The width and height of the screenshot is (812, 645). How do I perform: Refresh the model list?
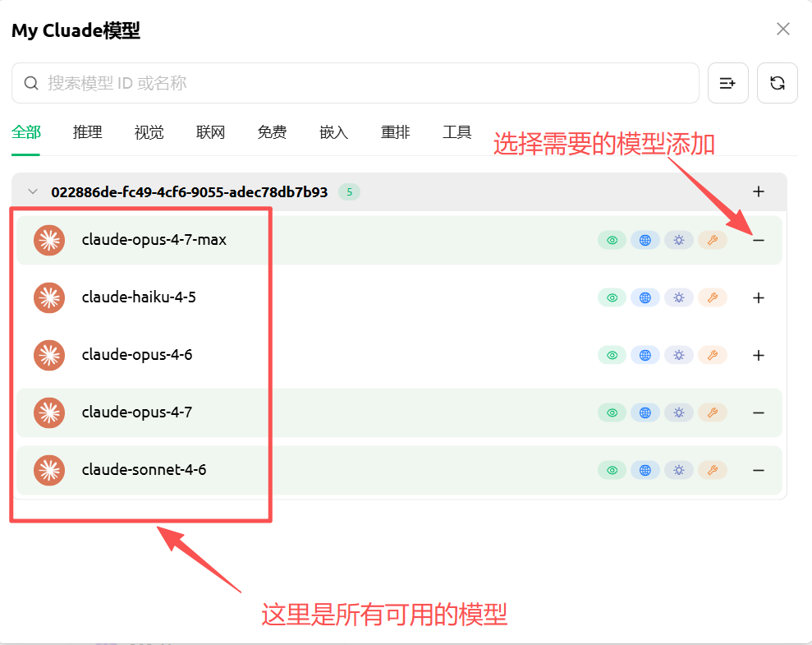777,83
